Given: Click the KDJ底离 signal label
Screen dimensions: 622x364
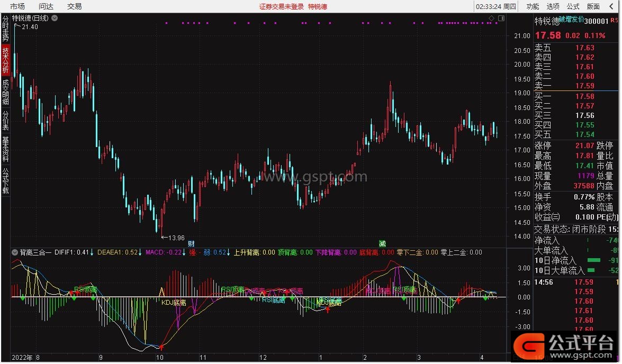Looking at the screenshot, I should click(174, 303).
